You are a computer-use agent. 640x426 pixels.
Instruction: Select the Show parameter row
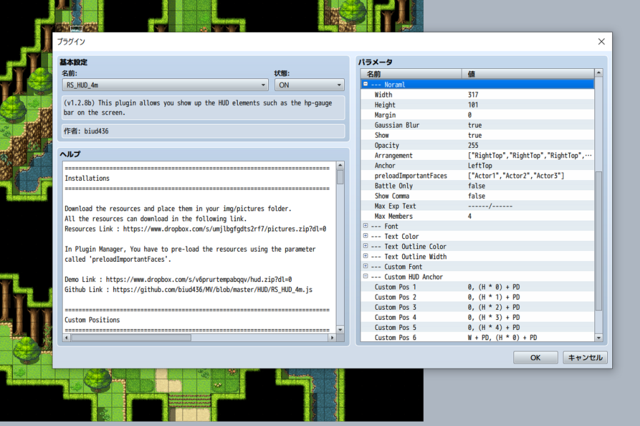point(477,135)
